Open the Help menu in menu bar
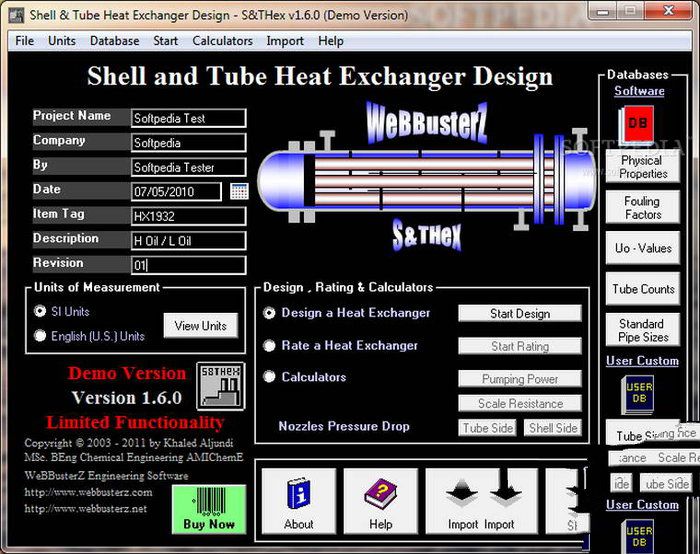Screen dimensions: 700x554 (331, 41)
